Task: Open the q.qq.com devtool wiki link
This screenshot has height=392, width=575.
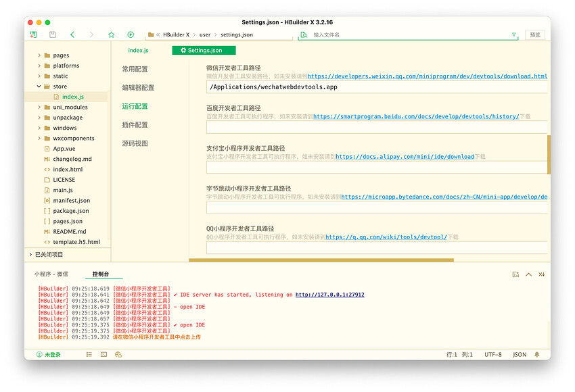Action: point(386,237)
